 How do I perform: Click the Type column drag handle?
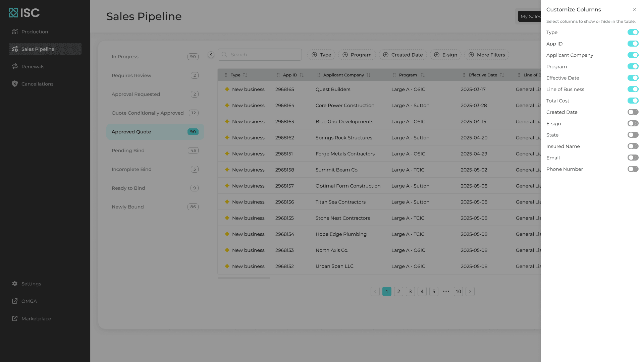226,75
